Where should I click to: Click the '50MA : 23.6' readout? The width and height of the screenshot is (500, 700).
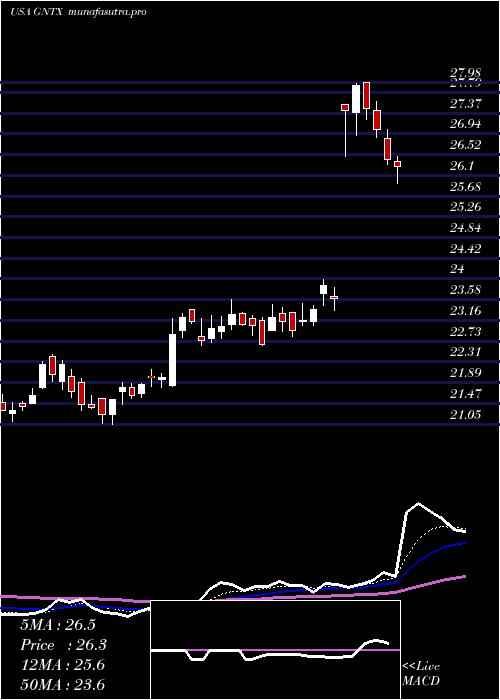(x=62, y=685)
